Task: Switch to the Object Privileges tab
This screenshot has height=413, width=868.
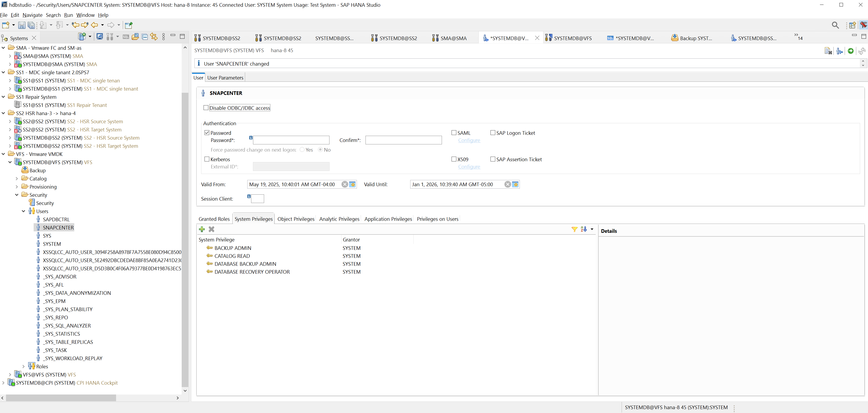Action: pos(296,219)
